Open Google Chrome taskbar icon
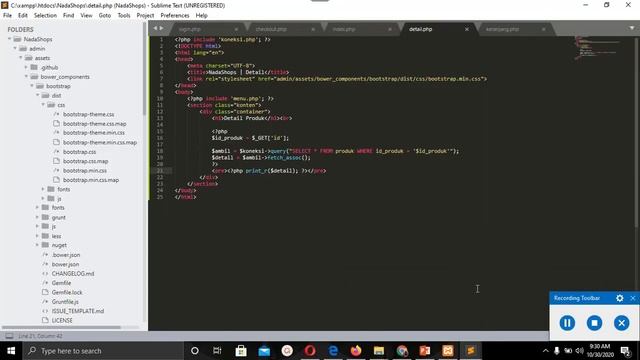 [402, 351]
